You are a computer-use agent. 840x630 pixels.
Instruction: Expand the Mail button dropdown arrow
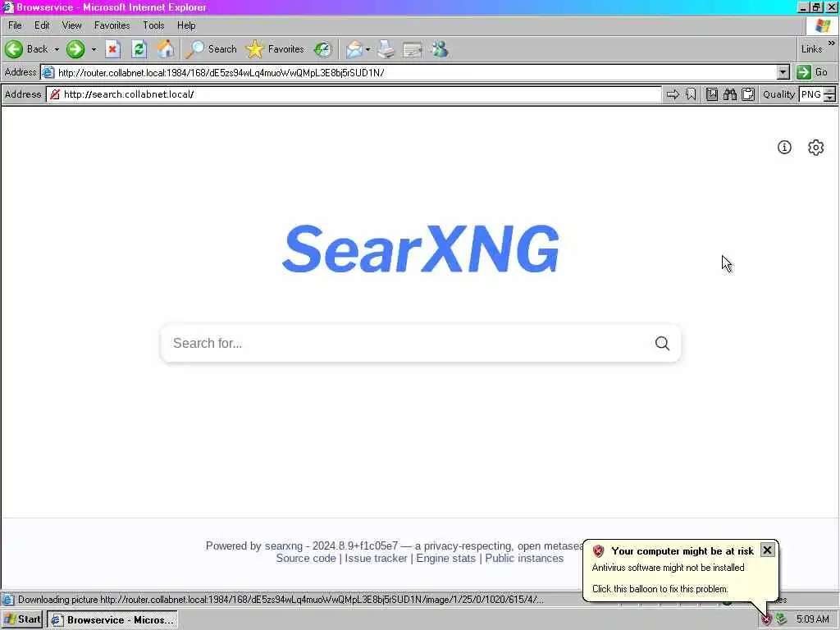tap(368, 49)
